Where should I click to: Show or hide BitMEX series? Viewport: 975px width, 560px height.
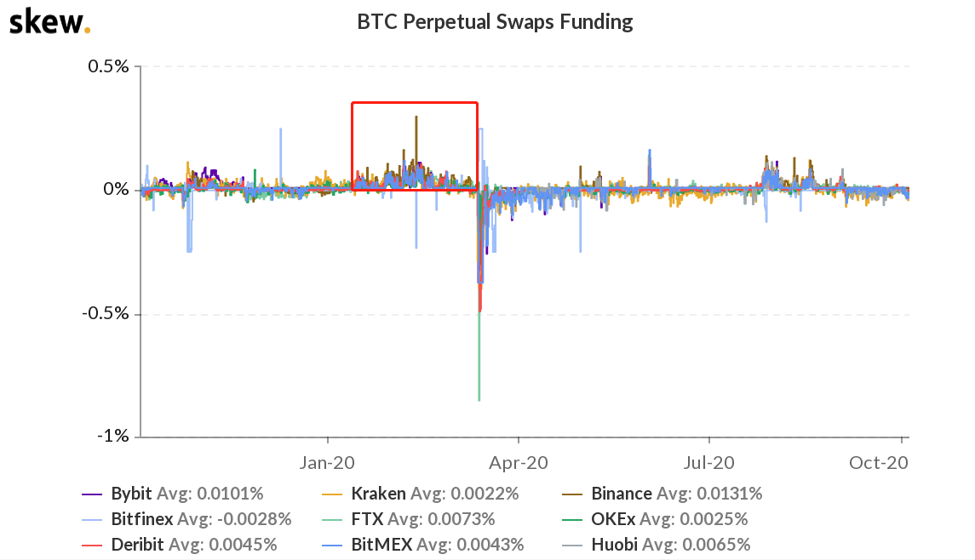coord(423,545)
